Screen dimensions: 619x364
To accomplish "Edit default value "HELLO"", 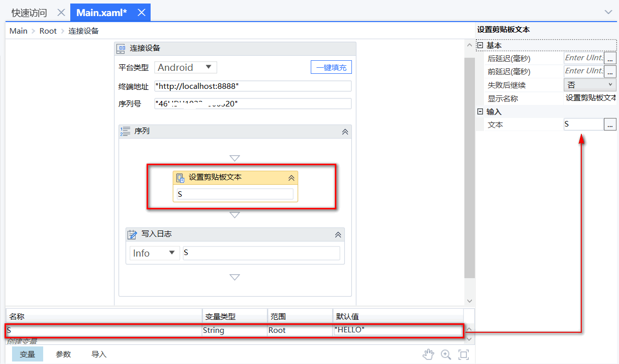I will coord(397,330).
